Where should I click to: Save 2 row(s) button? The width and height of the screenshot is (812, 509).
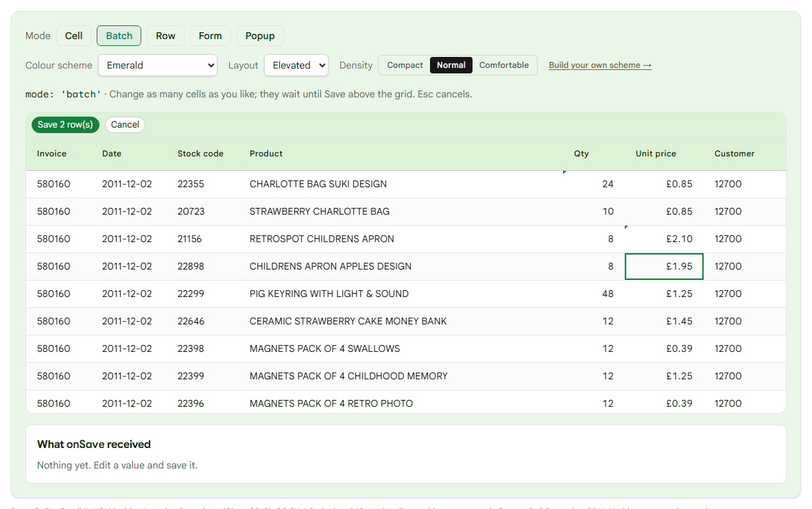click(65, 125)
